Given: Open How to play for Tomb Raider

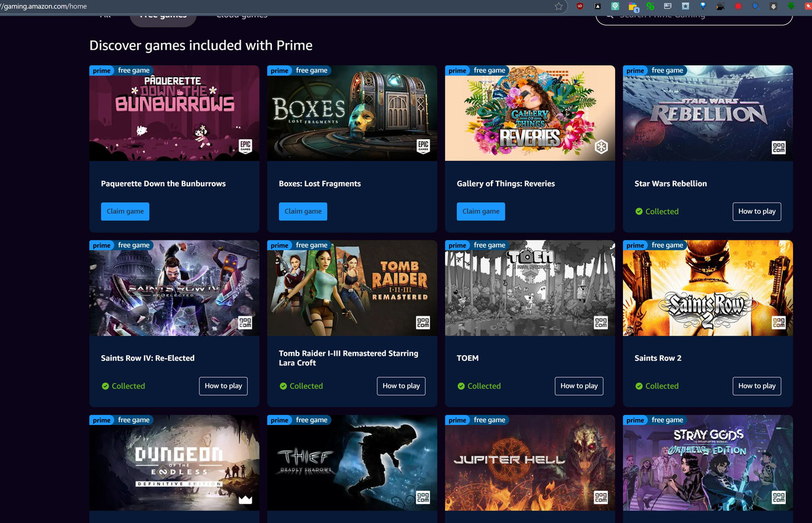Looking at the screenshot, I should 401,386.
